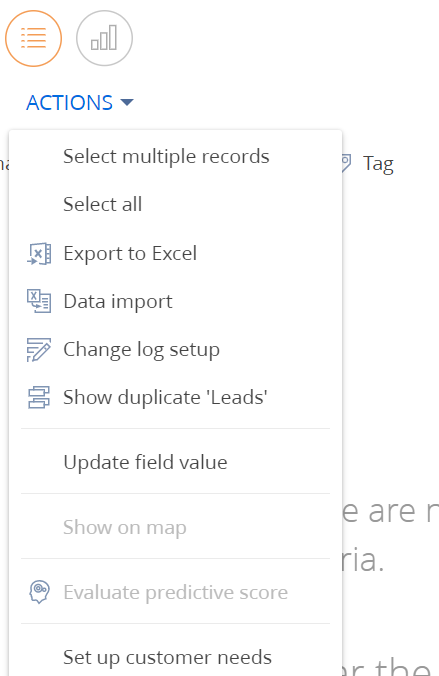Image resolution: width=439 pixels, height=676 pixels.
Task: Click the Change log pencil icon
Action: click(39, 349)
